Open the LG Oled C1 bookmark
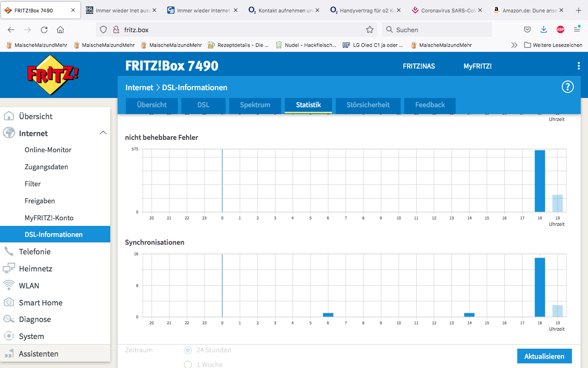 coord(373,45)
